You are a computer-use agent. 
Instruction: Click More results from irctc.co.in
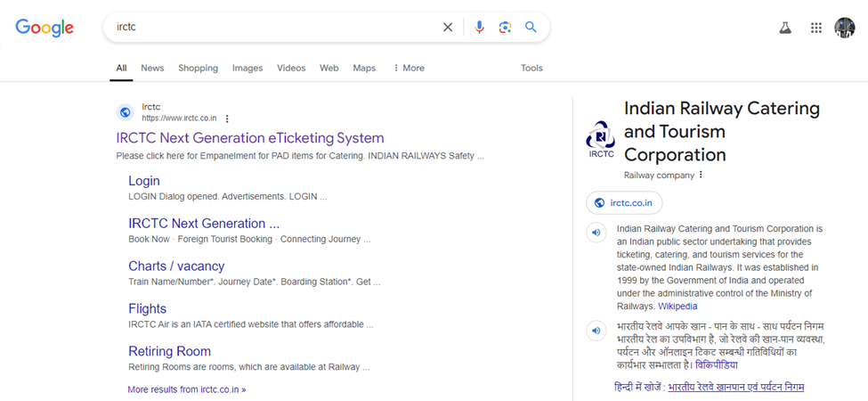(187, 389)
